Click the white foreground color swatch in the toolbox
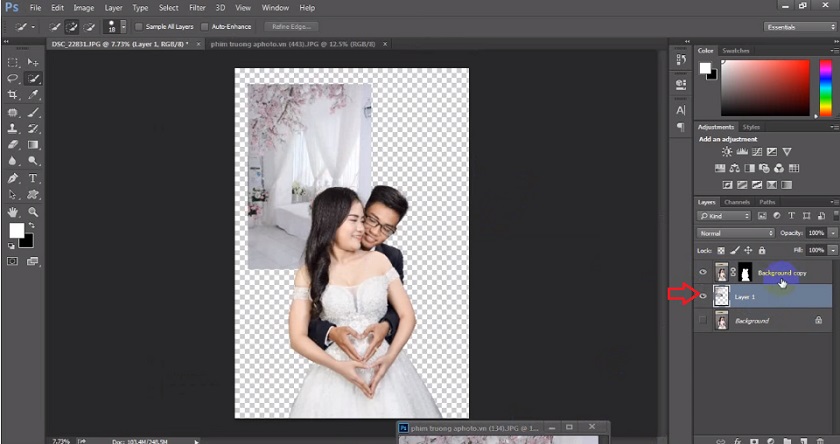The width and height of the screenshot is (840, 444). tap(16, 230)
